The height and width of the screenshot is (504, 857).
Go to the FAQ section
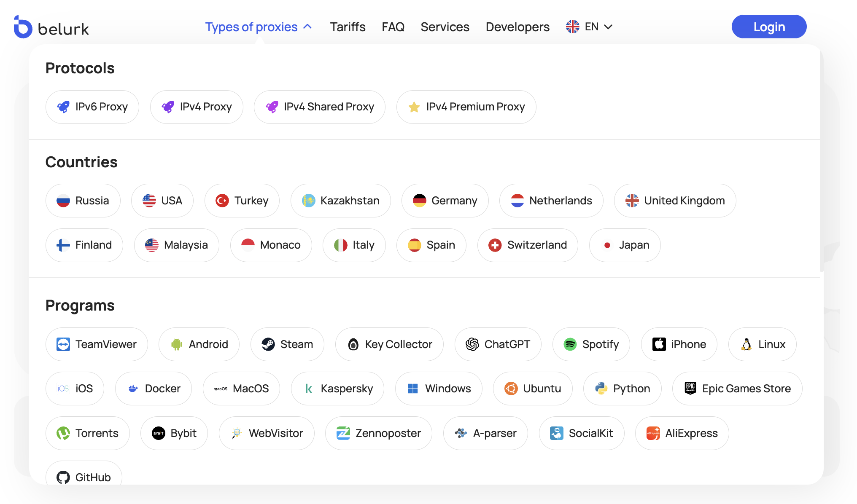tap(393, 27)
